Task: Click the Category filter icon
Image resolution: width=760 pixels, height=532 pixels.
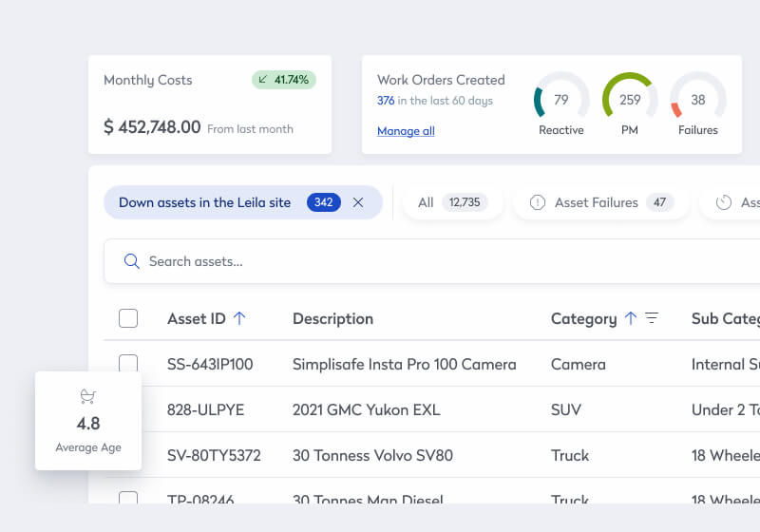Action: click(652, 318)
